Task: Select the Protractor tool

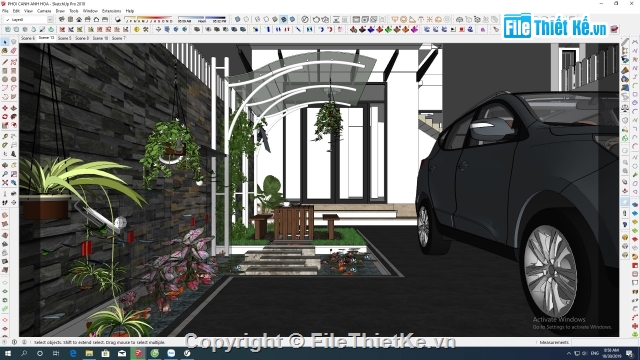Action: coord(5,145)
